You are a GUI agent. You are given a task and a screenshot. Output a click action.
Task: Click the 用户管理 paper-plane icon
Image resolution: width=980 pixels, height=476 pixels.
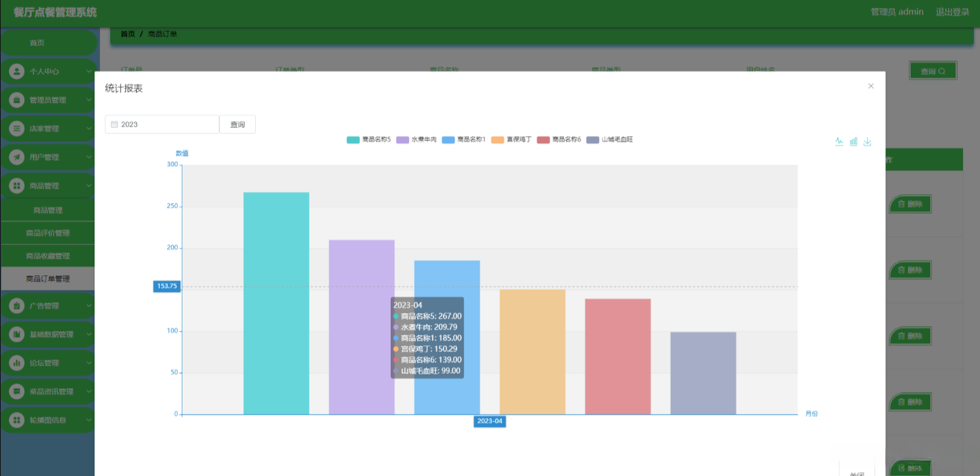coord(17,157)
